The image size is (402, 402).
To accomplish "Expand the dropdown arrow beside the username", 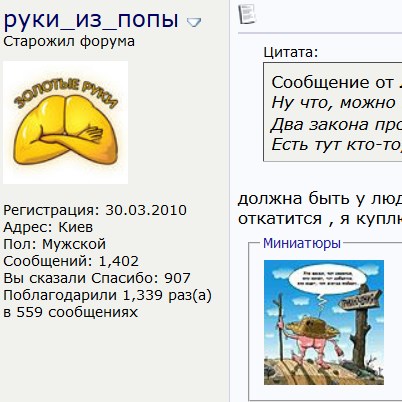I will pyautogui.click(x=194, y=22).
